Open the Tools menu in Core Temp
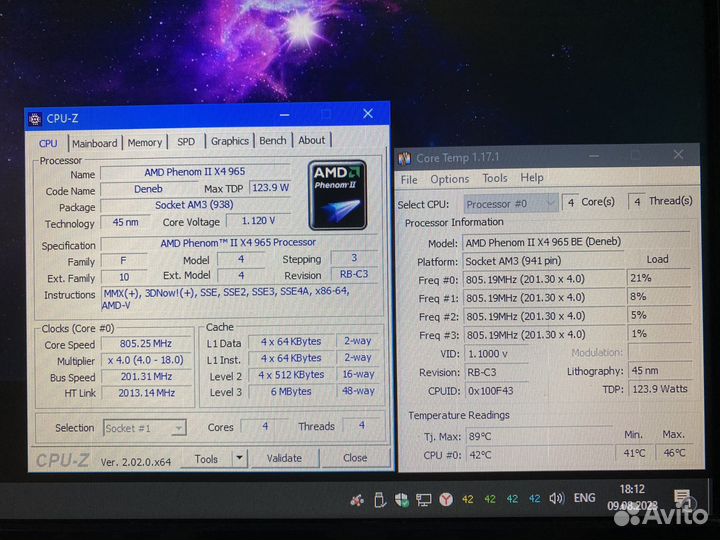Screen dimensions: 720x540 click(495, 178)
